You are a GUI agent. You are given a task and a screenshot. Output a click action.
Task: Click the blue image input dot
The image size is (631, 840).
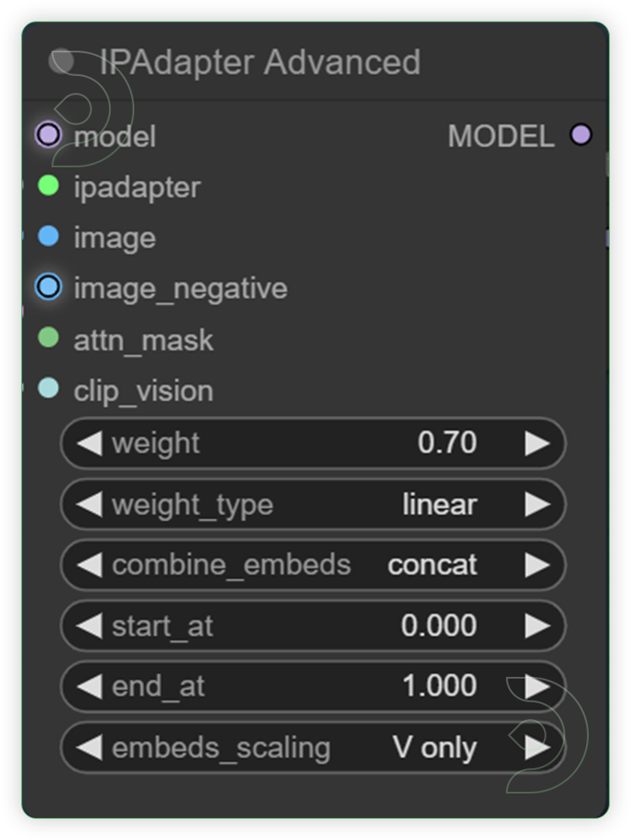click(x=48, y=237)
